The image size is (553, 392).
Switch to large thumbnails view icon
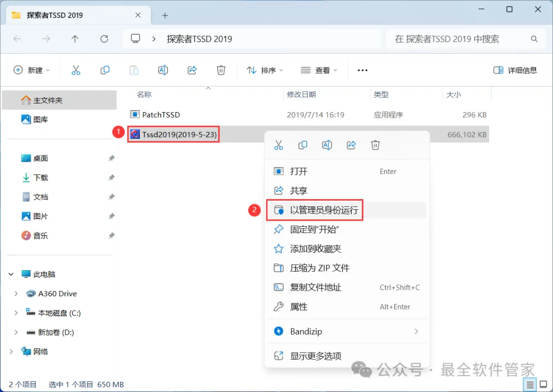click(543, 385)
